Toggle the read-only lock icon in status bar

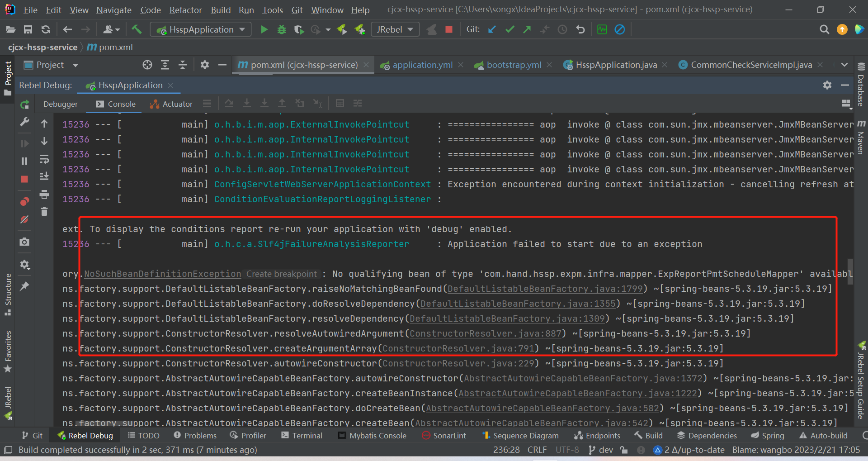624,450
